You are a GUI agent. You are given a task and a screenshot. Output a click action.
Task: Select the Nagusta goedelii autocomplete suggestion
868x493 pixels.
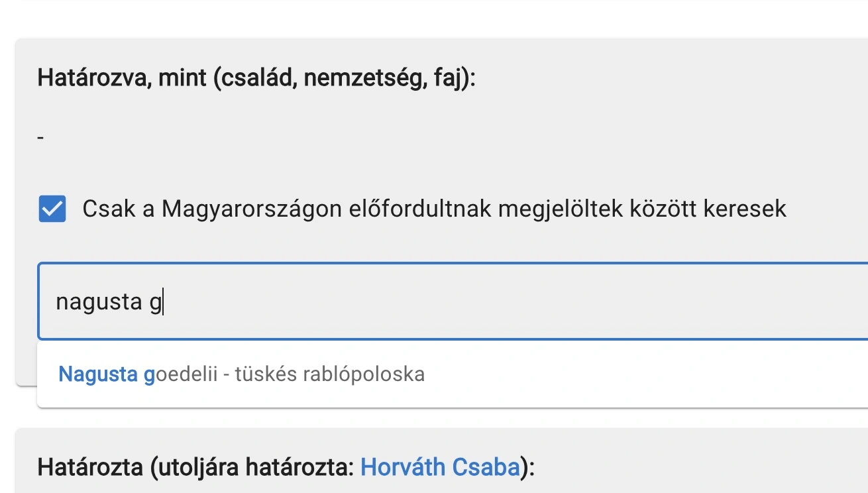(242, 374)
